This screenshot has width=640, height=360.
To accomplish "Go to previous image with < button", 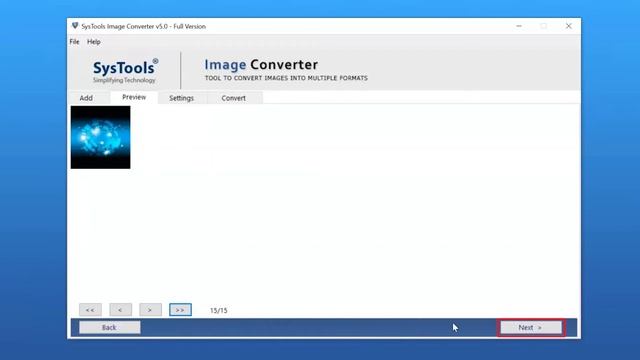I will pos(120,310).
